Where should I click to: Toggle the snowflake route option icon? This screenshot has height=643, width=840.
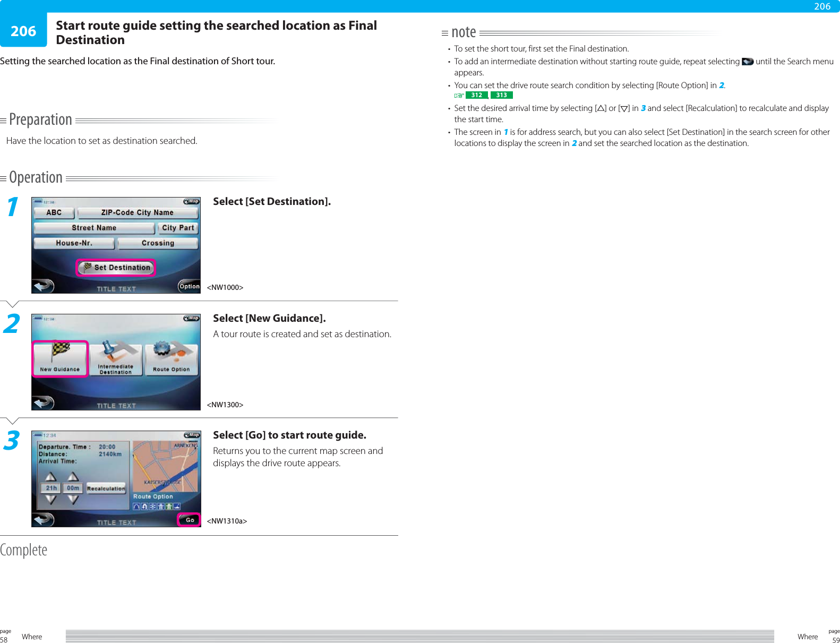152,507
